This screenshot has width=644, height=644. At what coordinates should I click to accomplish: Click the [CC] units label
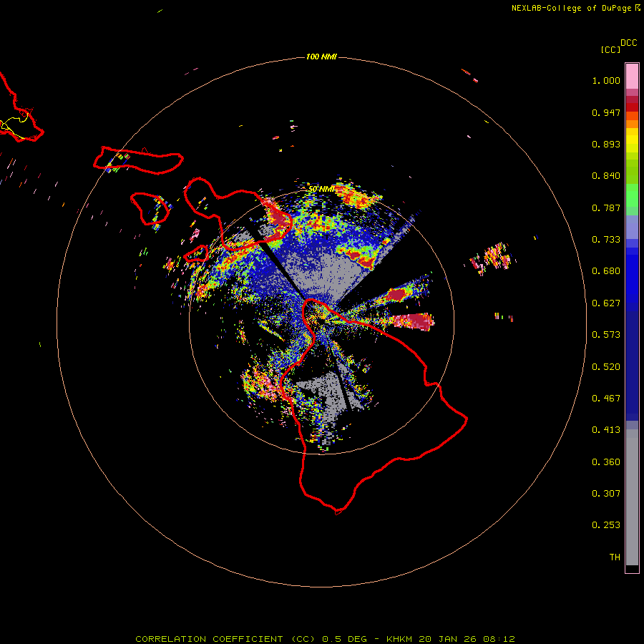pyautogui.click(x=610, y=49)
